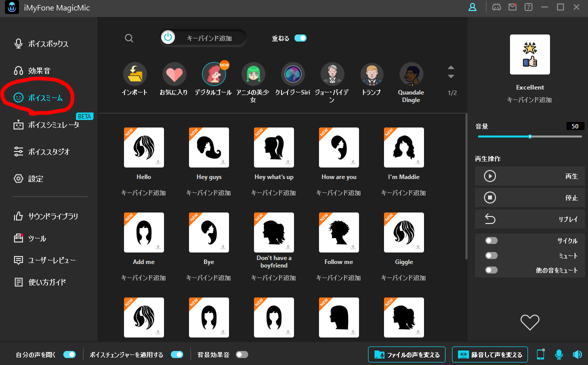Select the アニメの美少女 category
Screen dimensions: 588x365
pos(253,74)
